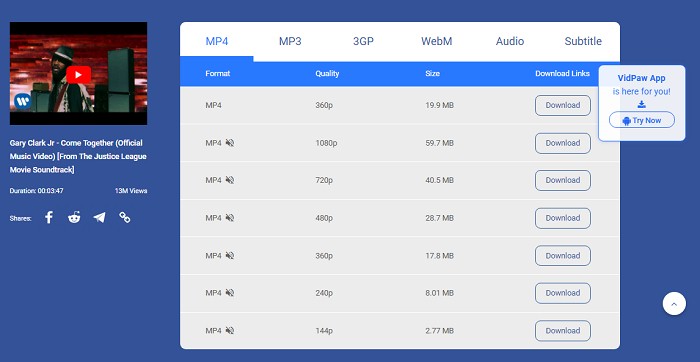700x362 pixels.
Task: Share the video on Facebook
Action: [49, 217]
